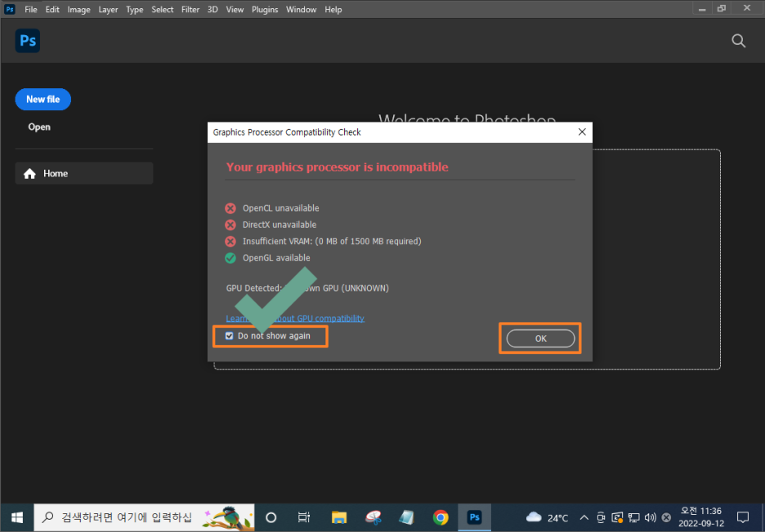Open the search magnifier icon
The width and height of the screenshot is (765, 532).
click(739, 41)
